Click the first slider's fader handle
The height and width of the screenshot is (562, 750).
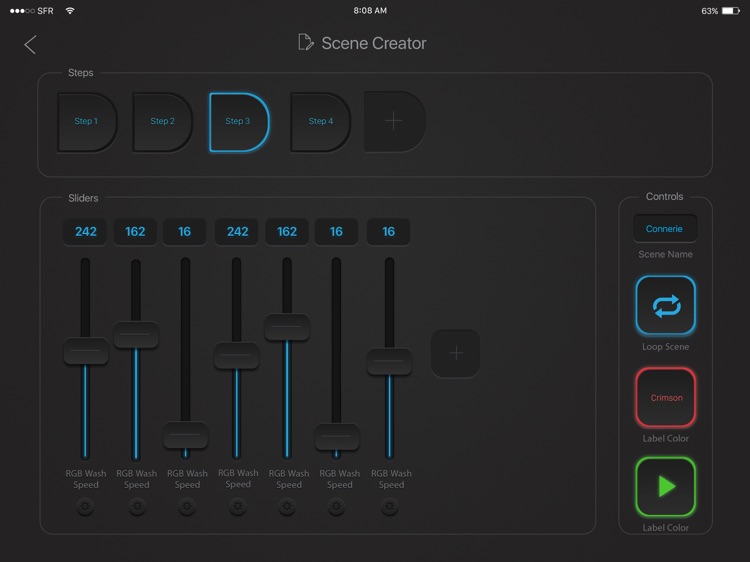pos(86,351)
